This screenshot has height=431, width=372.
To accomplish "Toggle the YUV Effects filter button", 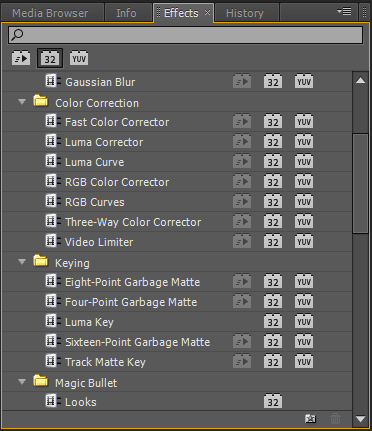I will point(79,58).
